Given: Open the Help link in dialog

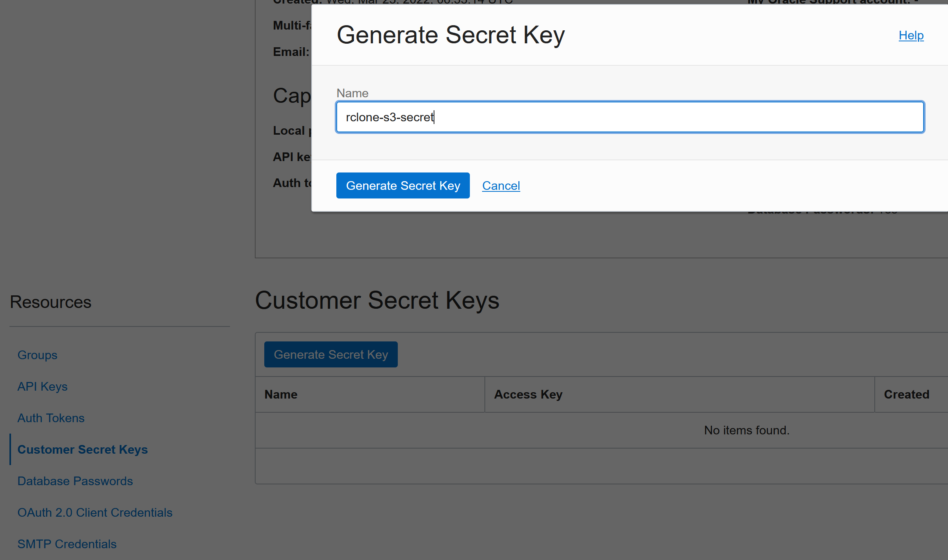Looking at the screenshot, I should [x=911, y=35].
